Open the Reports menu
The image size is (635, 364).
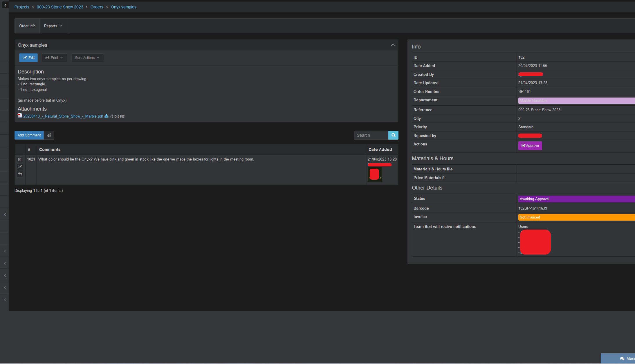(x=53, y=26)
